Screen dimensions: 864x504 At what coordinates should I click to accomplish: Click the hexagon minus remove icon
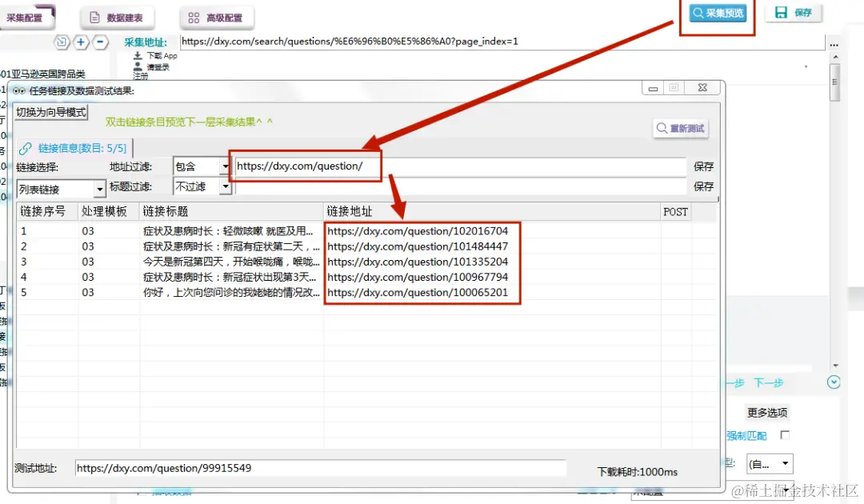click(100, 42)
